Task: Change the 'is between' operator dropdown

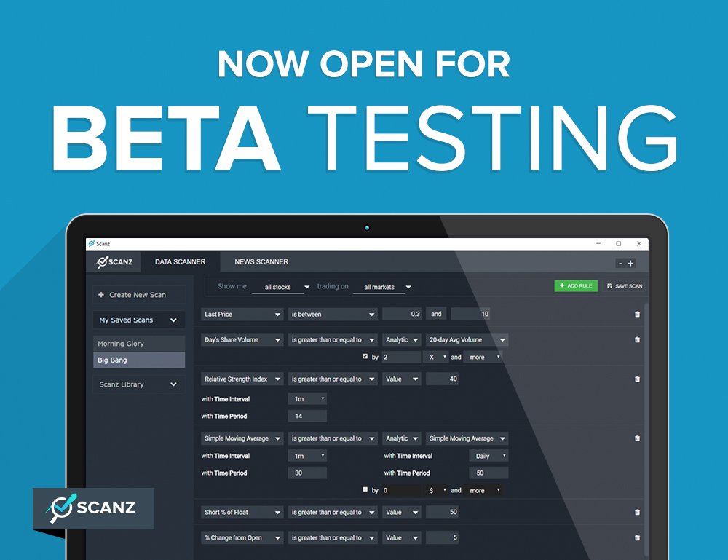Action: (x=333, y=315)
